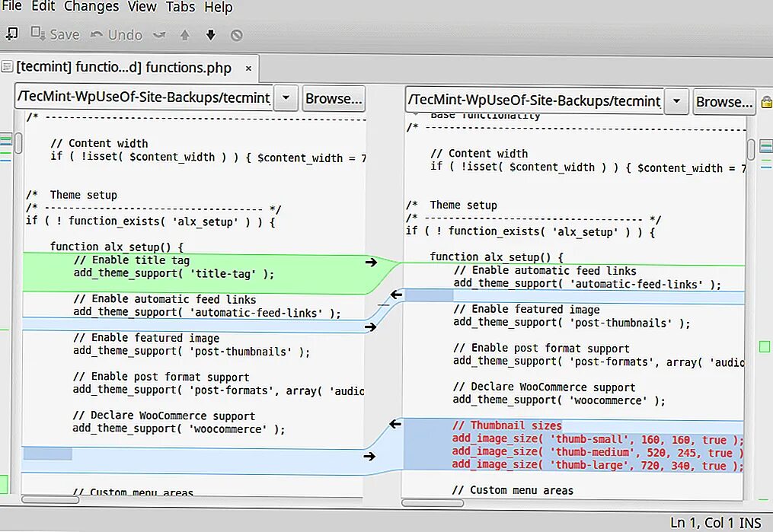Viewport: 773px width, 532px height.
Task: Click left line "// Enable title tag"
Action: tap(132, 260)
